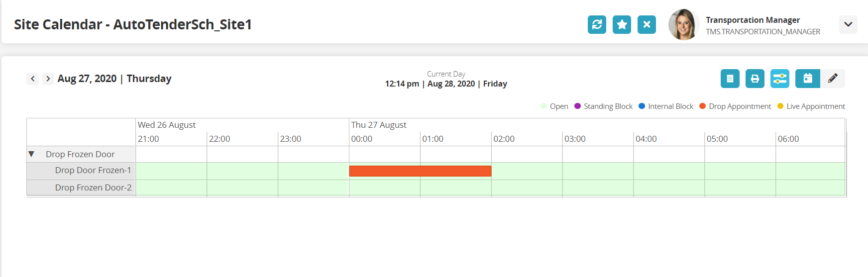The image size is (868, 277).
Task: Click the refresh icon in header
Action: 597,24
